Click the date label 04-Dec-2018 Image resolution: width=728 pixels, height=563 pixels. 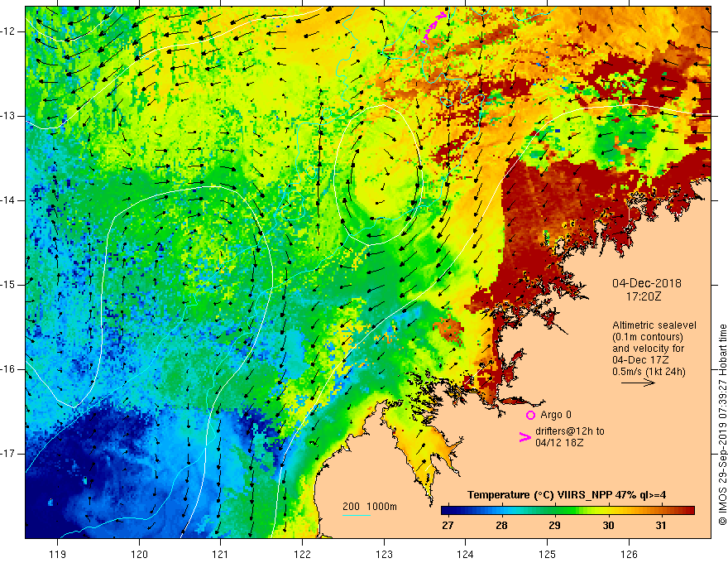click(x=646, y=283)
